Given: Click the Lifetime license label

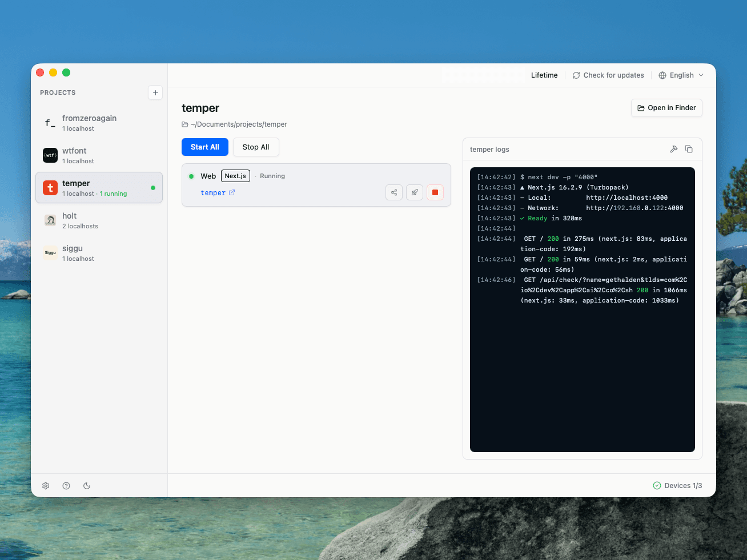Looking at the screenshot, I should [544, 75].
